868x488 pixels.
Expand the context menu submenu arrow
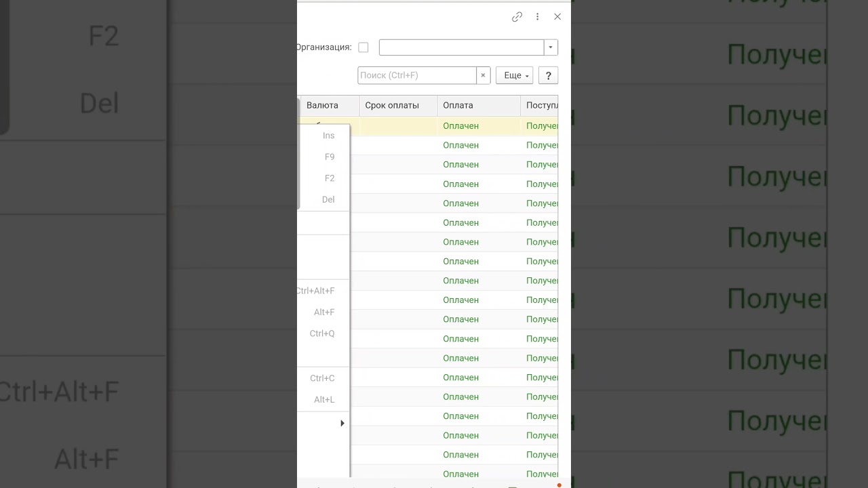pos(342,423)
